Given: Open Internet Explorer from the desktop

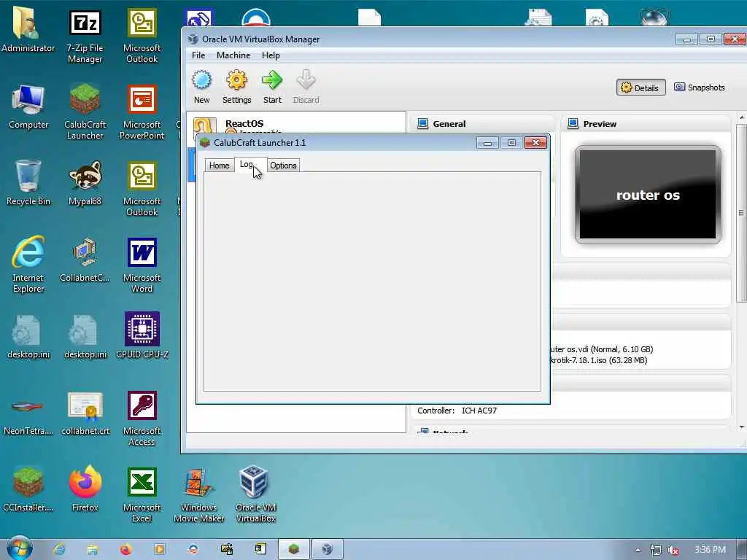Looking at the screenshot, I should 28,264.
